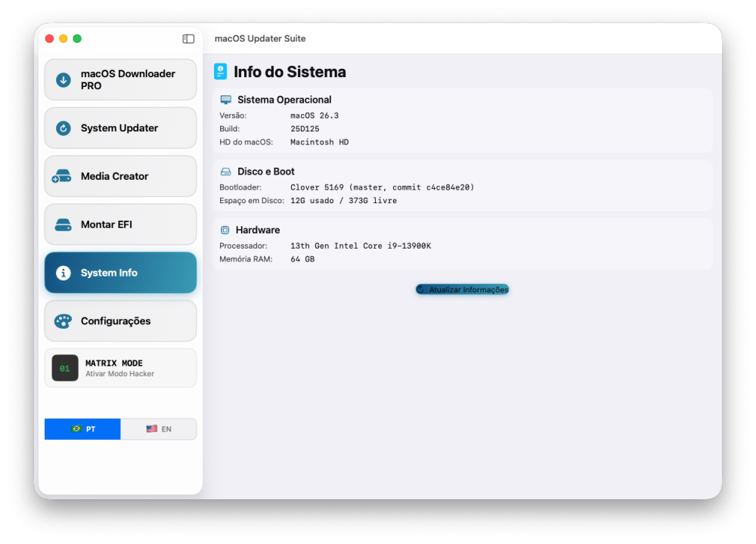The height and width of the screenshot is (544, 756).
Task: Click the macOS Downloader PRO download icon
Action: click(x=64, y=80)
